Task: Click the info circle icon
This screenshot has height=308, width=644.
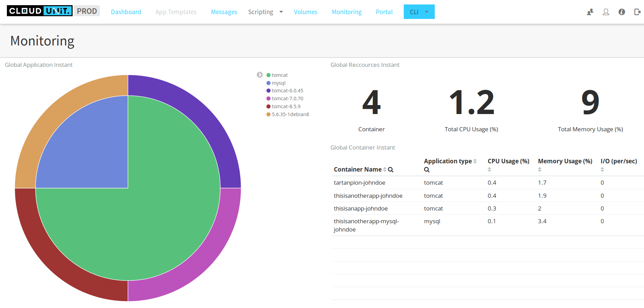Action: 622,12
